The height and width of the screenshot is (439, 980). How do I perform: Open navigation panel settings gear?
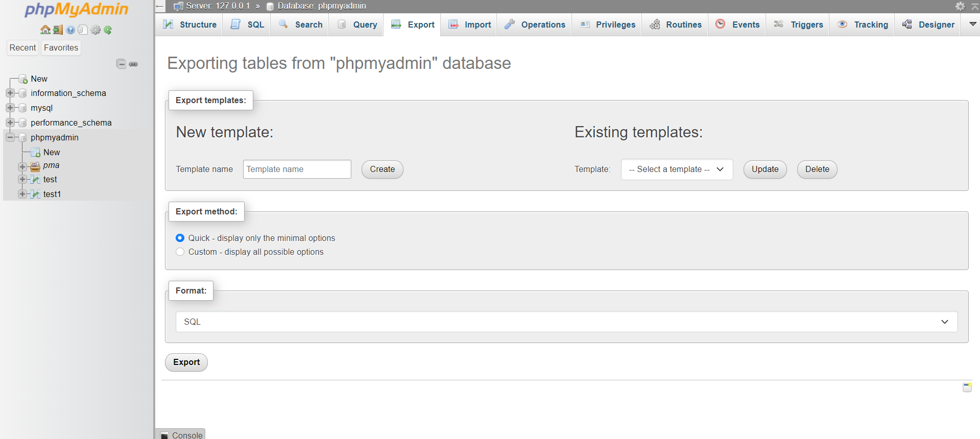pos(95,30)
